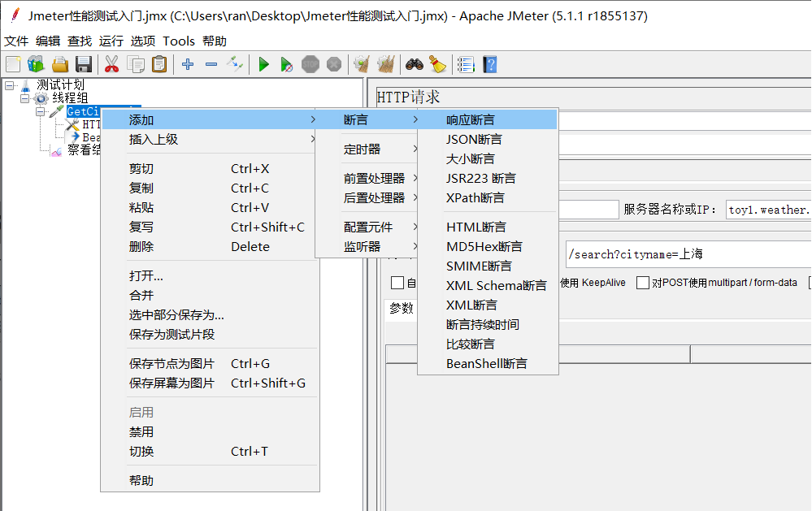Open the Templates toolbar icon

[37, 65]
